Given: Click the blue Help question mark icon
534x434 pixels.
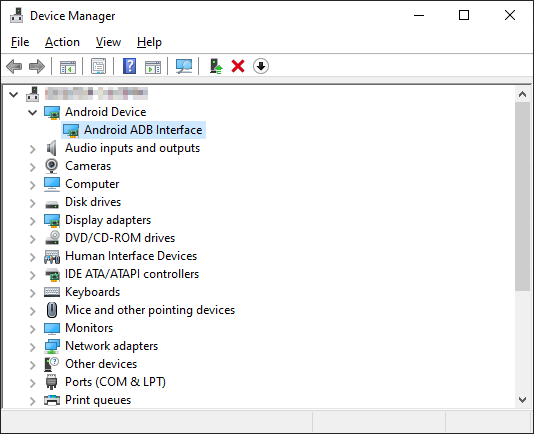Looking at the screenshot, I should click(x=129, y=66).
